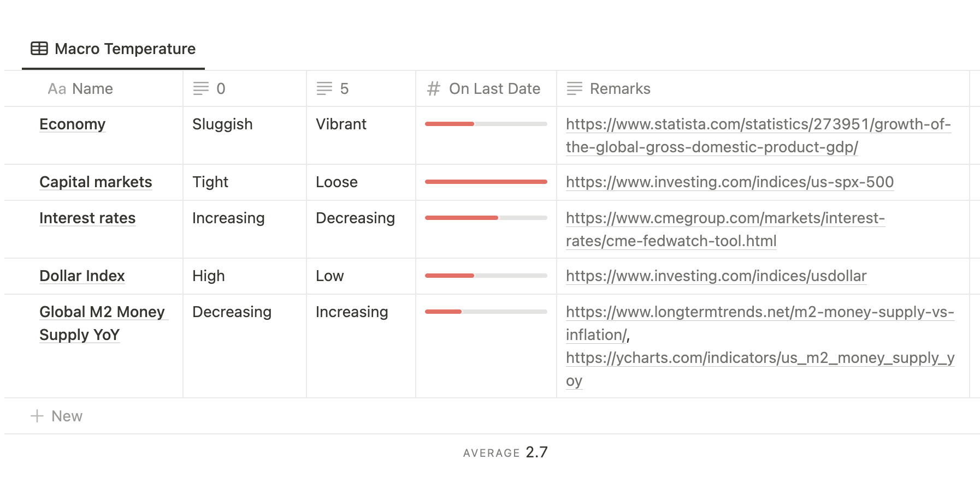Select the Sluggish cell in Economy row
The height and width of the screenshot is (477, 980).
tap(222, 124)
